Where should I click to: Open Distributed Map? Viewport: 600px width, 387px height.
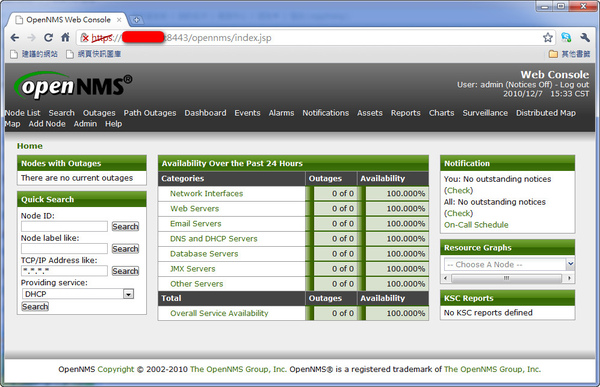(x=546, y=113)
